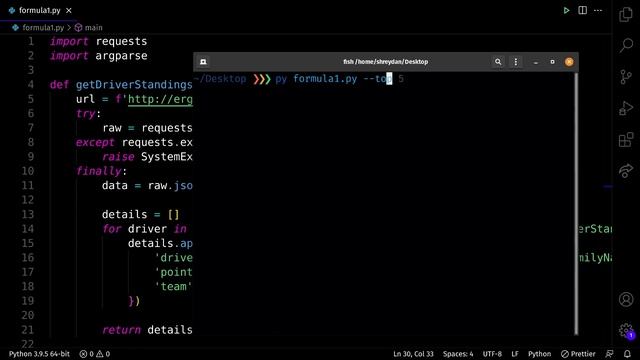Click the 'for driver in' line
This screenshot has height=360, width=640.
(144, 229)
